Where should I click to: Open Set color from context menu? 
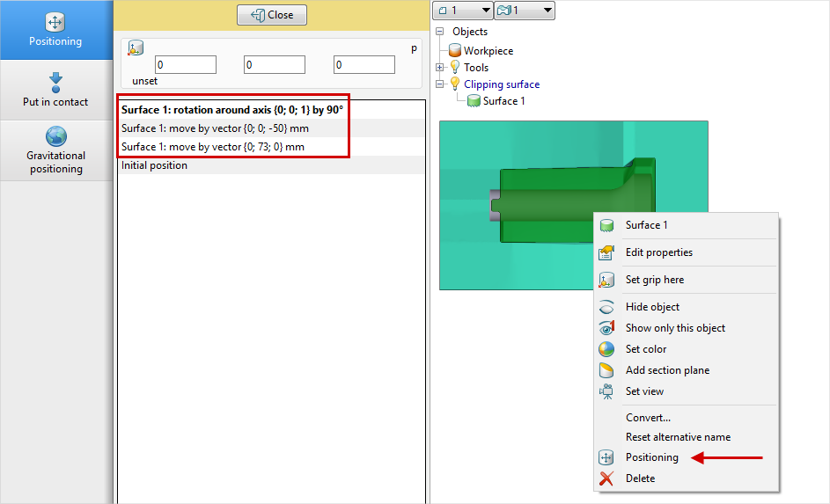[x=645, y=349]
